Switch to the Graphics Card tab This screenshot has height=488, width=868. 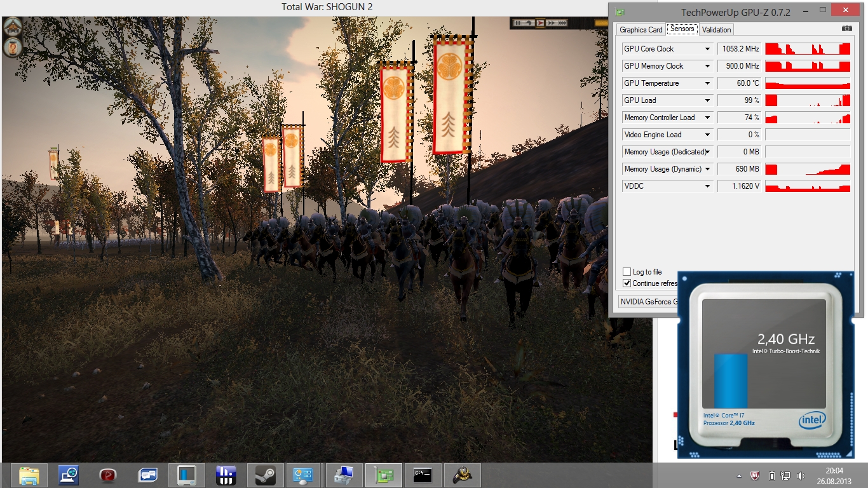click(641, 29)
